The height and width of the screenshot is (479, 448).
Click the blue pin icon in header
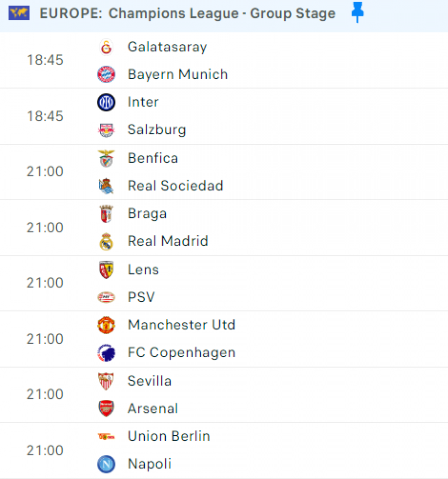pyautogui.click(x=357, y=12)
